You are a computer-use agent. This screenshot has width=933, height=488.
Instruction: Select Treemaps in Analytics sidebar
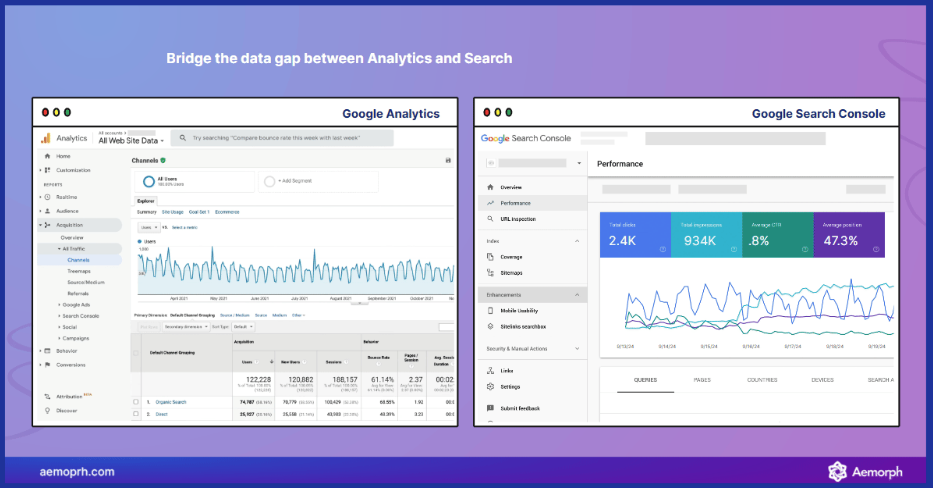pos(79,271)
